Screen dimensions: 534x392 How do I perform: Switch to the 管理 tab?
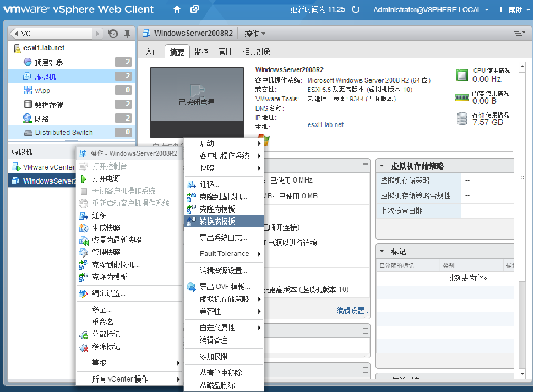(225, 51)
